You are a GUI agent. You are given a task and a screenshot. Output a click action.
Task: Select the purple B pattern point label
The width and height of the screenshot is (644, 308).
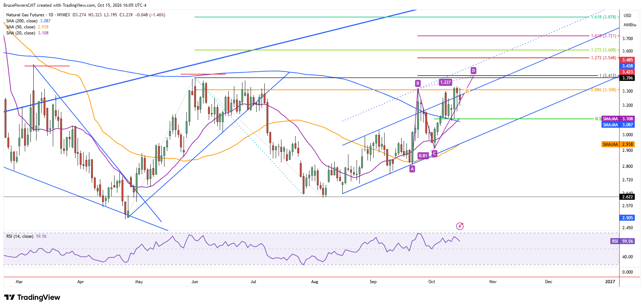click(418, 83)
